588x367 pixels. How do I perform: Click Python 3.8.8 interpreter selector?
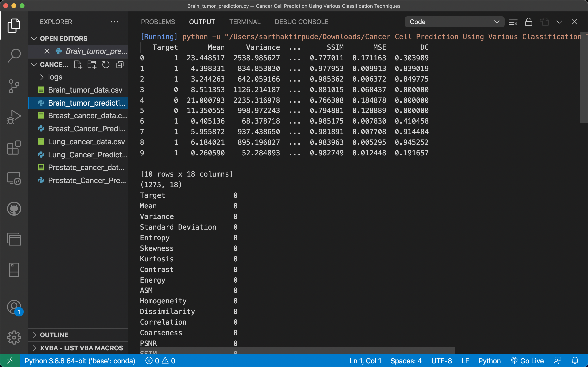80,361
